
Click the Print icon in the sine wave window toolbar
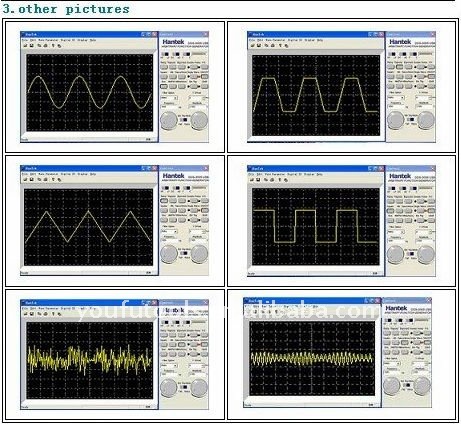pos(46,46)
